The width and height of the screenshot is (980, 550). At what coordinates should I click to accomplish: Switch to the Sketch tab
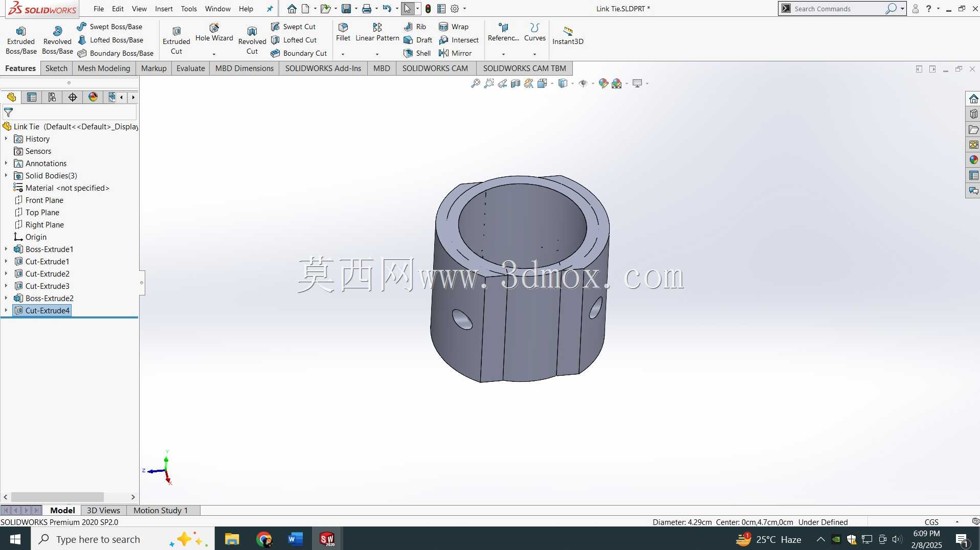(56, 68)
